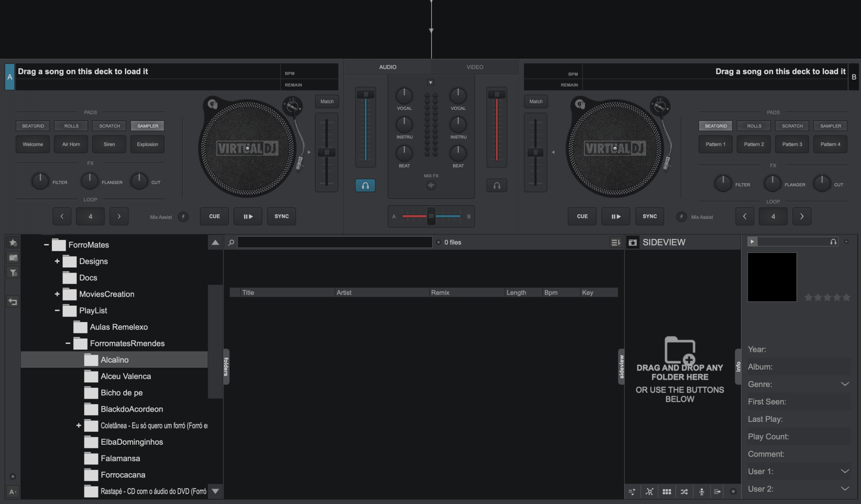The height and width of the screenshot is (504, 861).
Task: Click the karaoke network icon in the sideview toolbar
Action: coord(649,491)
